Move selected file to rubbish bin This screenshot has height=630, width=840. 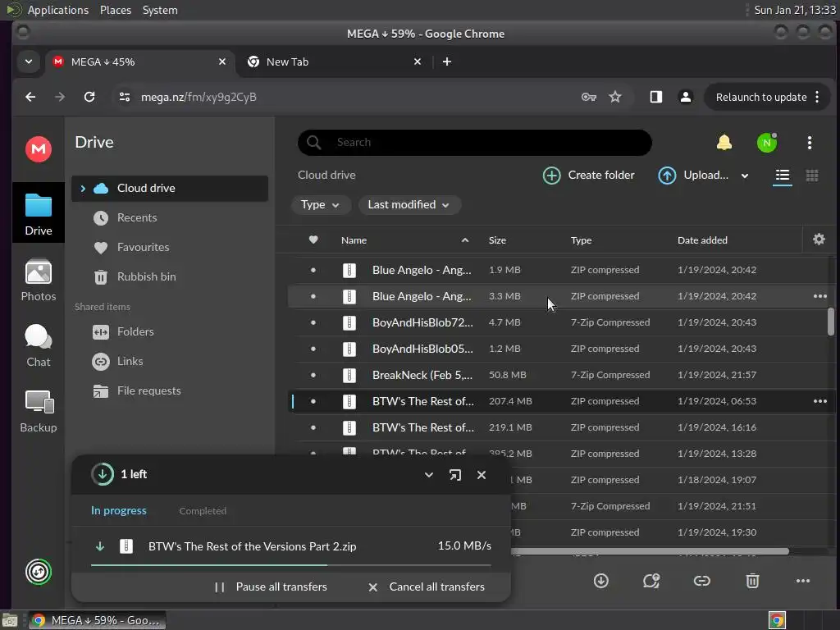752,581
